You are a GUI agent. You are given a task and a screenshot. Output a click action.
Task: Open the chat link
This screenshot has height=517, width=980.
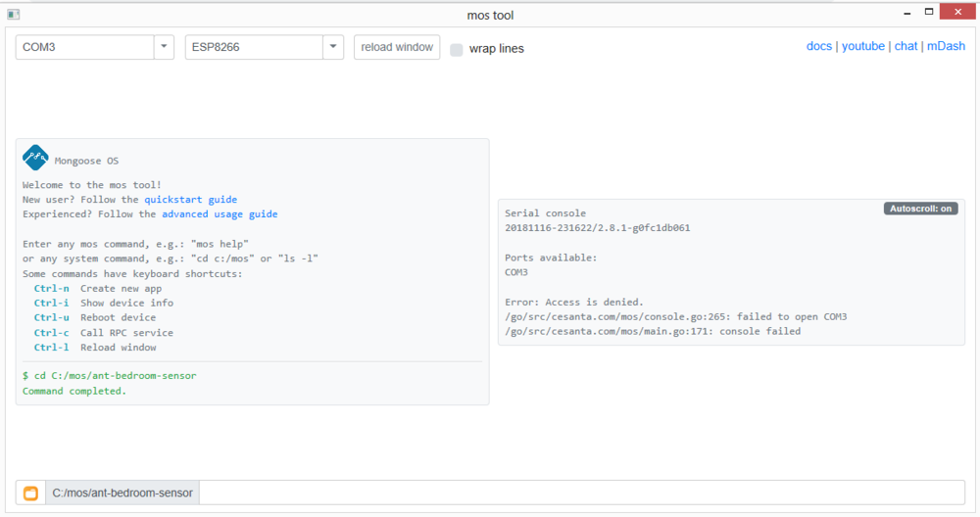tap(906, 46)
